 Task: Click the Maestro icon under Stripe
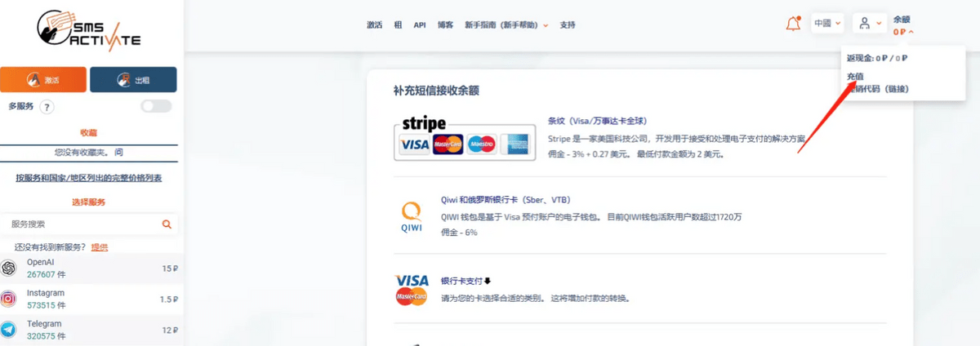point(483,144)
